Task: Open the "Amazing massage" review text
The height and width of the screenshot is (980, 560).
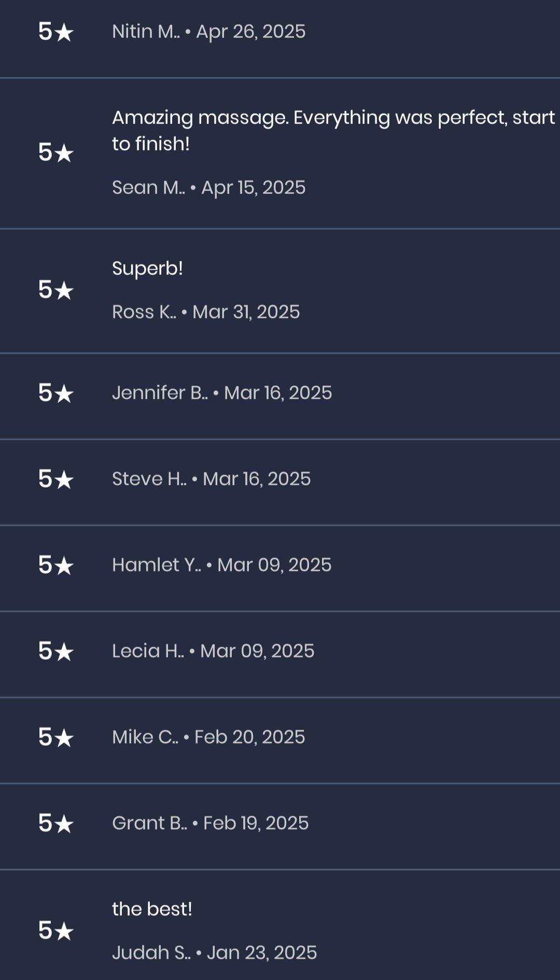Action: (333, 131)
